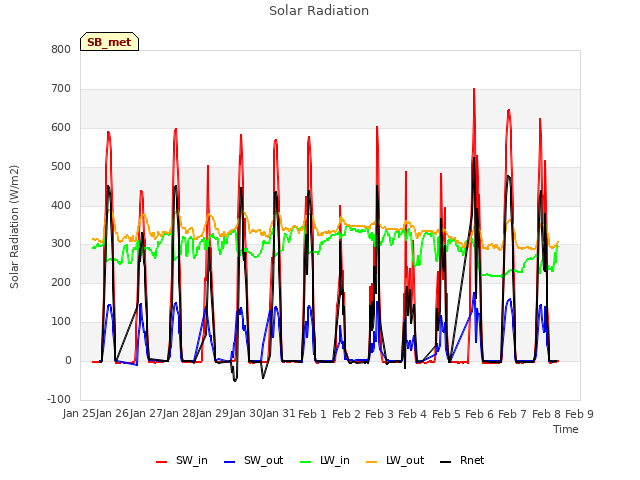Click the SB_met annotation label
The height and width of the screenshot is (480, 640).
tap(109, 42)
